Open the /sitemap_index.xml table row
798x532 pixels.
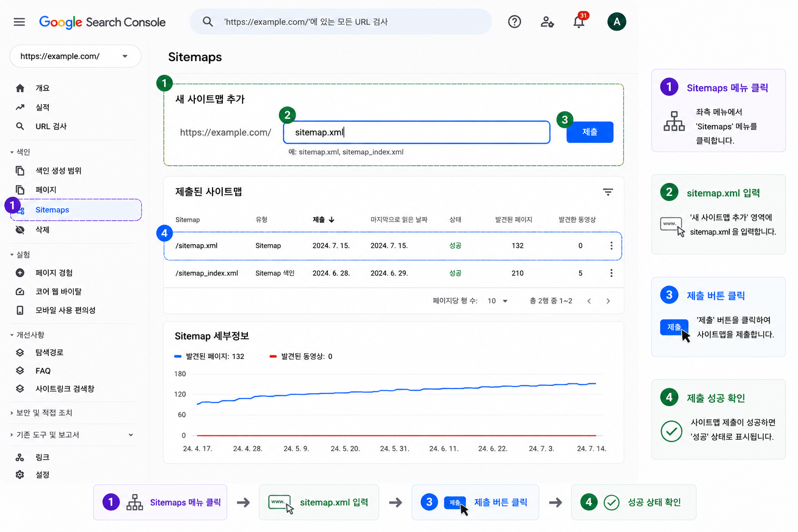pos(393,273)
